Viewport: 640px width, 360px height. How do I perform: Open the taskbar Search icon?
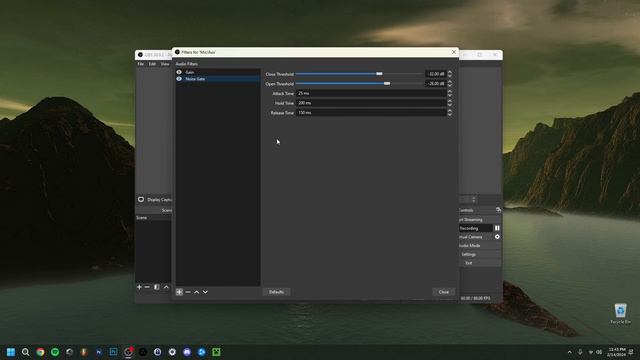(25, 352)
